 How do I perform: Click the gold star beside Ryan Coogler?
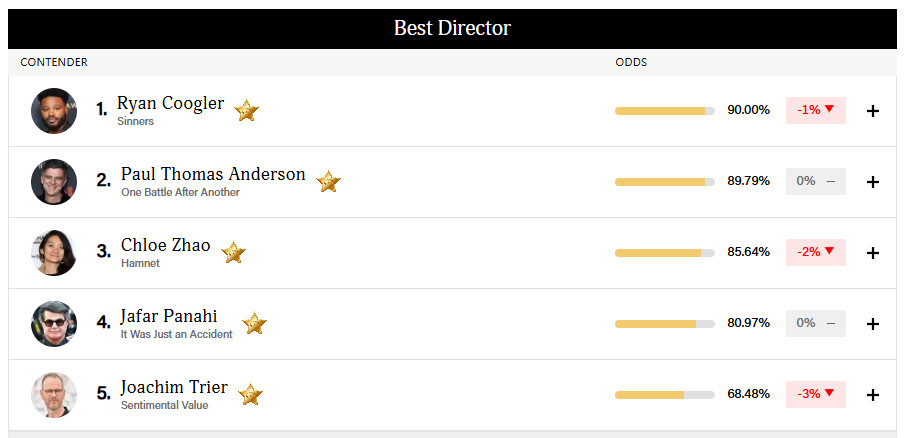point(246,110)
